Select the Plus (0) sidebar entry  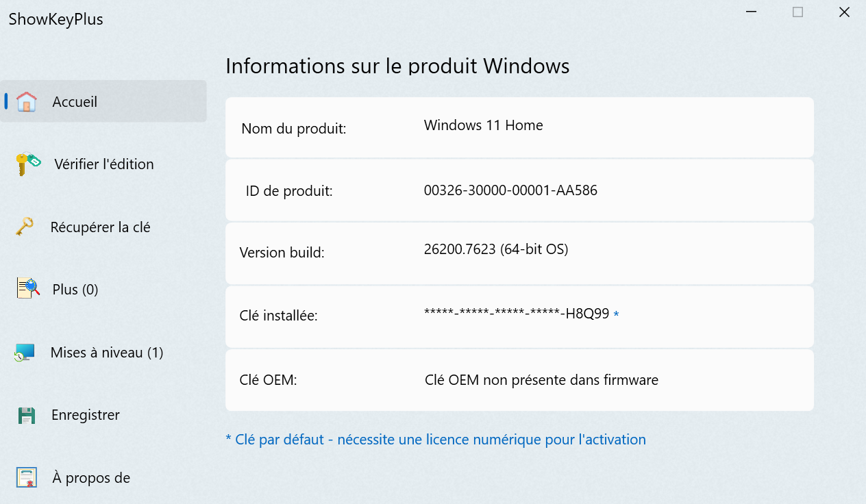74,288
